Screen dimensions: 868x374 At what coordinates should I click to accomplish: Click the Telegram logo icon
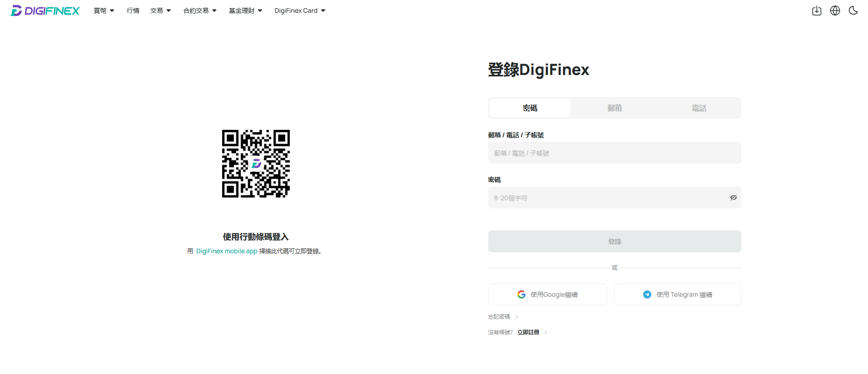(x=647, y=294)
